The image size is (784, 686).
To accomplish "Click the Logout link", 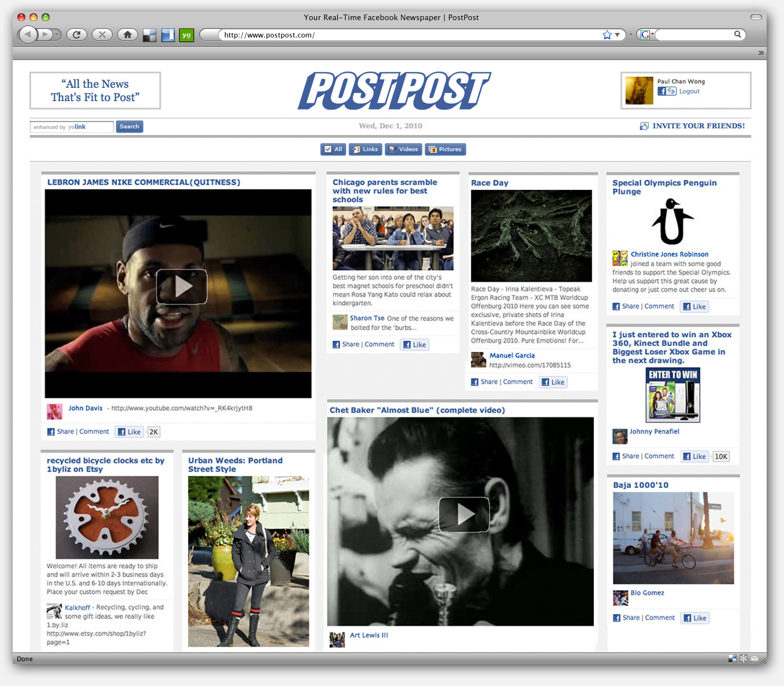I will tap(689, 91).
